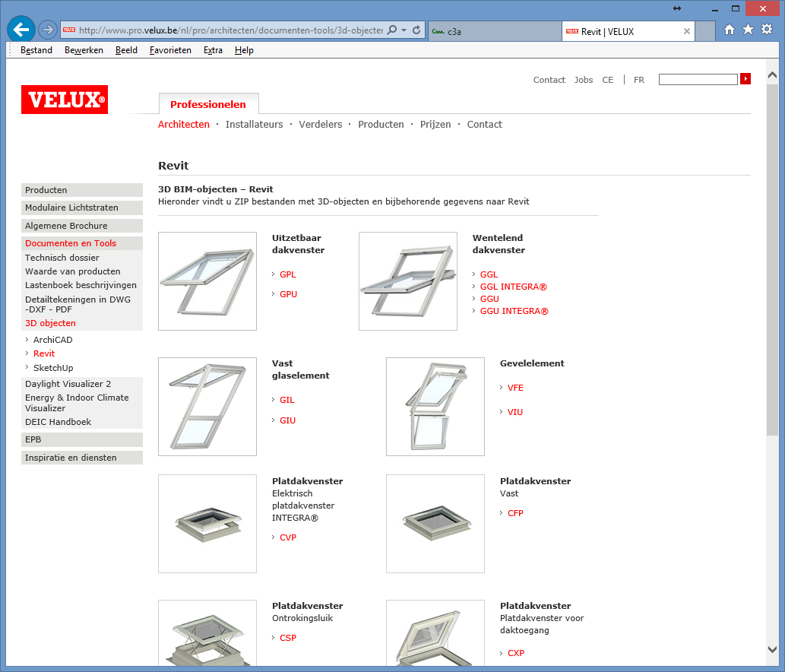785x672 pixels.
Task: Open SketchUp under 3D objecten
Action: (53, 367)
